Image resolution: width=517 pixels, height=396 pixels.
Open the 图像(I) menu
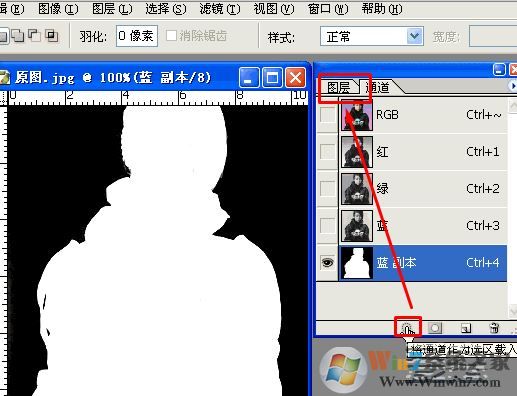(x=58, y=9)
